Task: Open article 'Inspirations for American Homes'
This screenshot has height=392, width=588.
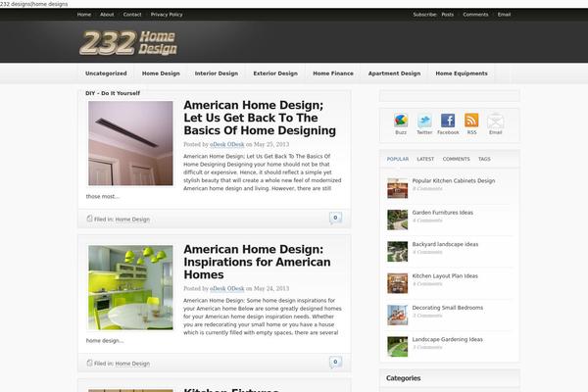Action: coord(257,262)
